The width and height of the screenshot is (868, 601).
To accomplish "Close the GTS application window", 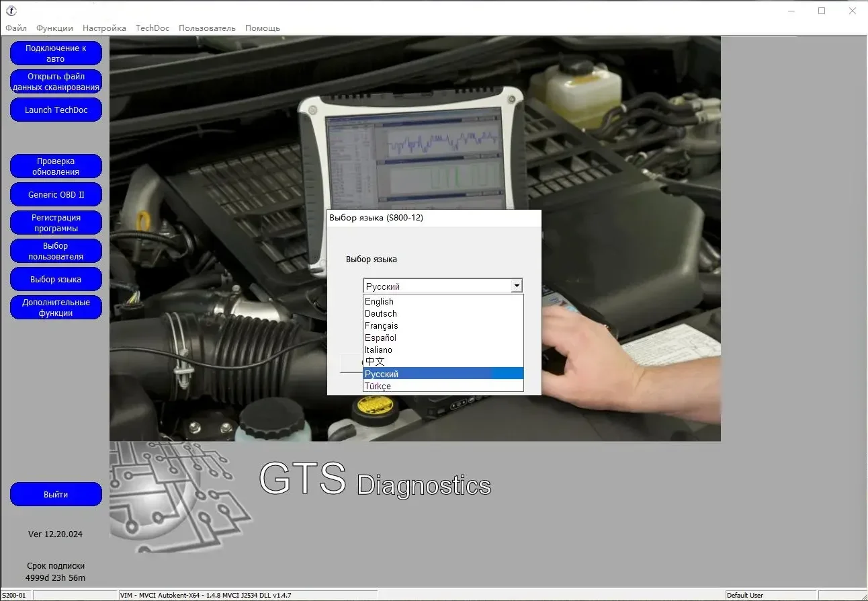I will point(853,11).
